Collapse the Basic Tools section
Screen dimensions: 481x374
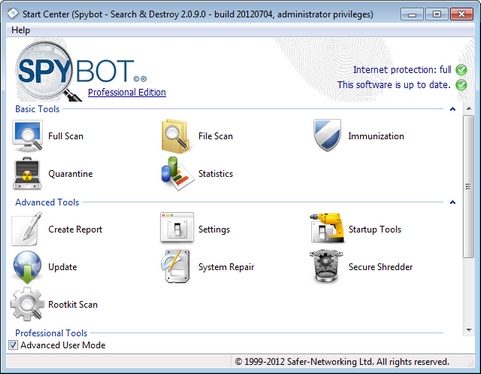click(x=452, y=109)
